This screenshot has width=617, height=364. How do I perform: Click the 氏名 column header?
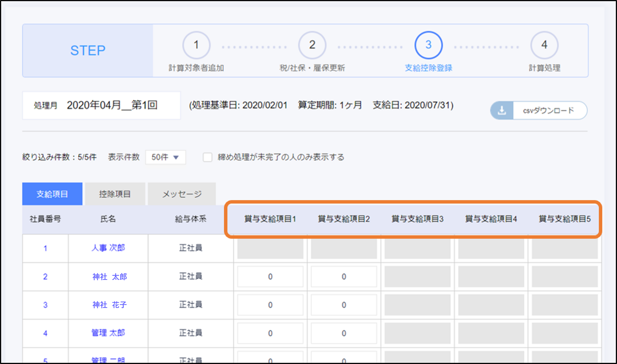(108, 219)
